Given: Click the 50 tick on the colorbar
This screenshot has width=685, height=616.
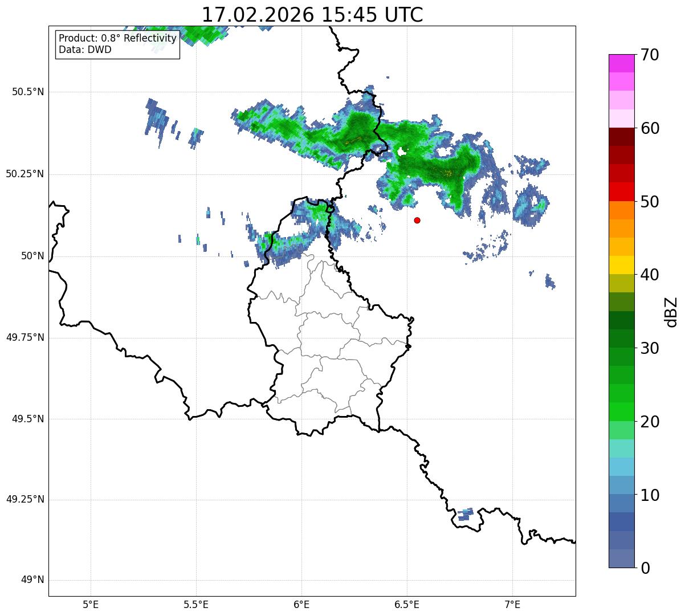Looking at the screenshot, I should (650, 202).
